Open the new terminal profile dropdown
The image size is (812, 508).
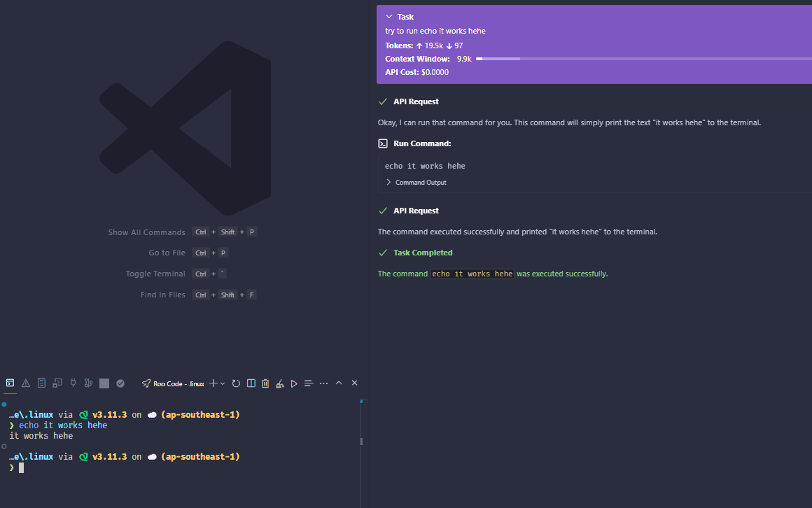(x=223, y=383)
